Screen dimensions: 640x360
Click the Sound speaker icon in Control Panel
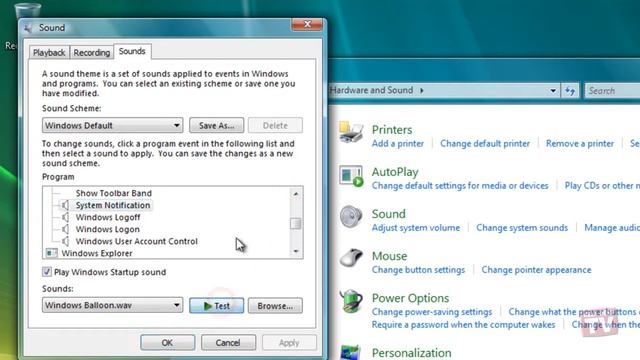pos(351,216)
